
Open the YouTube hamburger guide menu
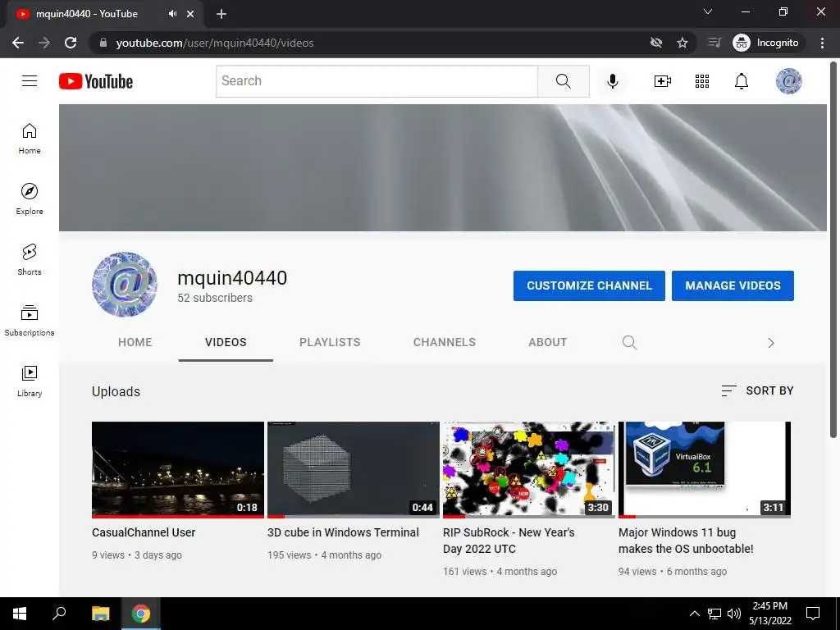click(30, 81)
